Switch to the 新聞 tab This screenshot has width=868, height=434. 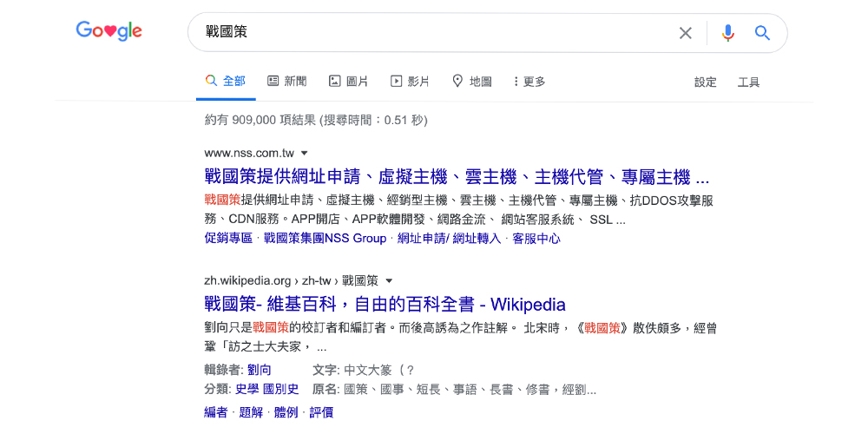pos(286,82)
